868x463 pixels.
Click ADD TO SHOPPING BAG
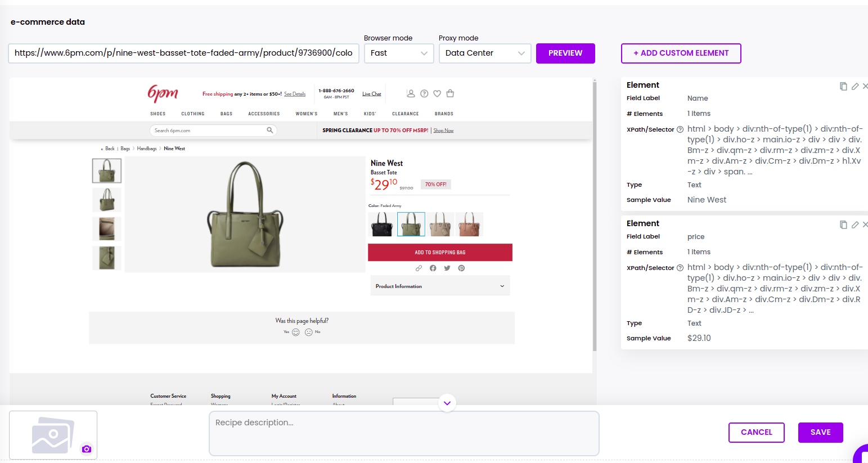(440, 252)
